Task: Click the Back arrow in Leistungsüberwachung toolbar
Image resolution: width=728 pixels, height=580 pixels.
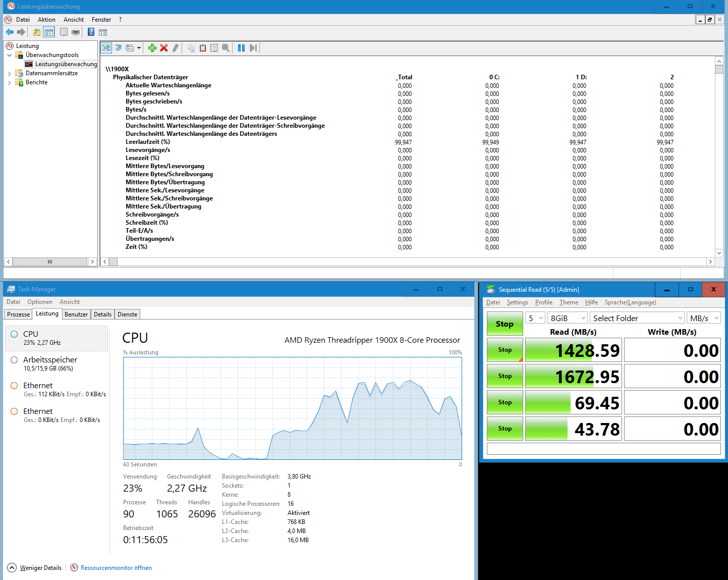Action: pos(10,32)
